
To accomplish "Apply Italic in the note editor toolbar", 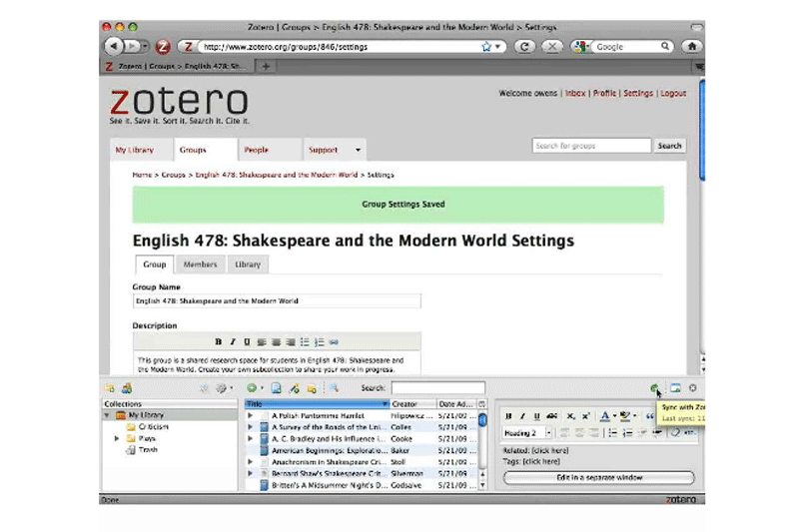I will pyautogui.click(x=522, y=416).
